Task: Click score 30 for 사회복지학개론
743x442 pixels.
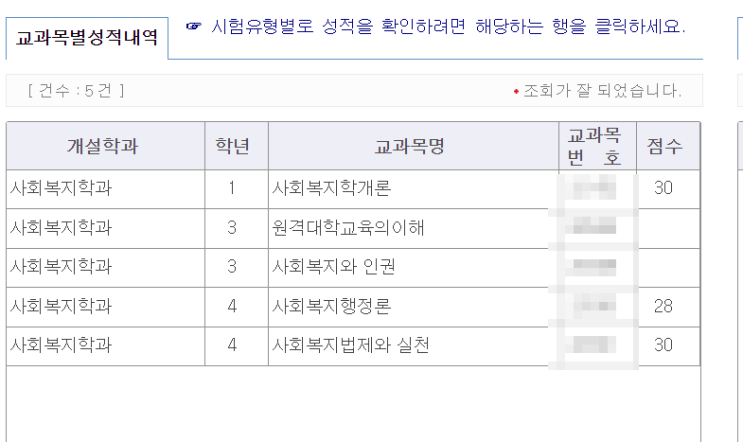Action: pyautogui.click(x=663, y=188)
